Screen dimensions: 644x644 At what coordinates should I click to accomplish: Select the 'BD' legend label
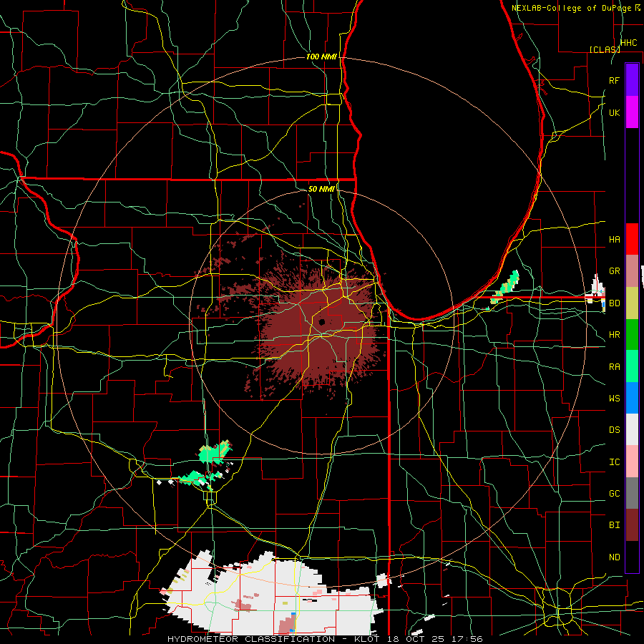614,303
